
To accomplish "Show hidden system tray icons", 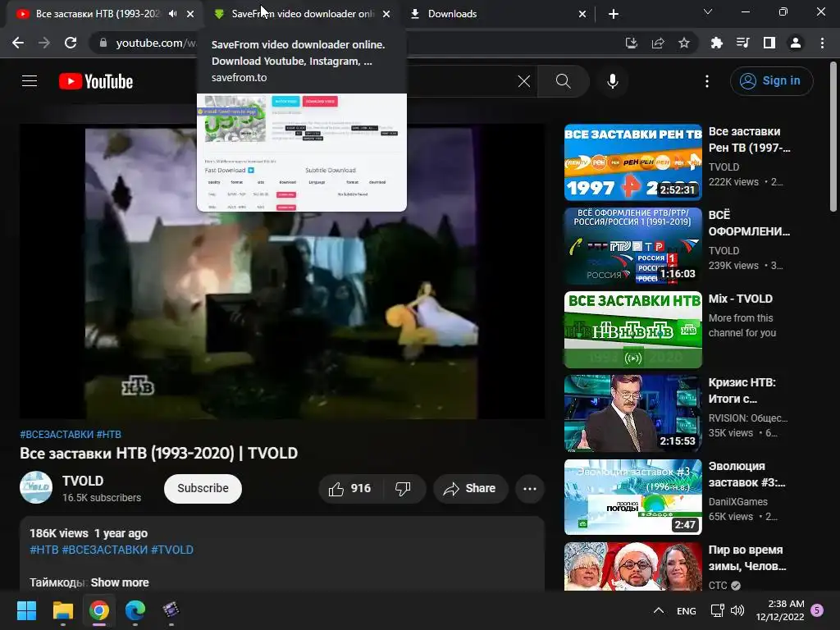I will (x=659, y=610).
